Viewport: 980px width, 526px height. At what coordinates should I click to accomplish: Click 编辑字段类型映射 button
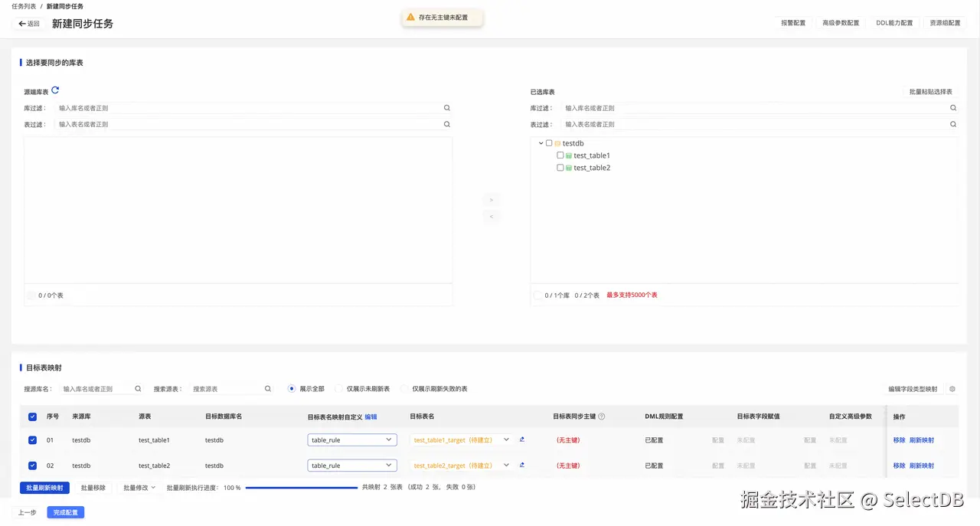coord(913,389)
